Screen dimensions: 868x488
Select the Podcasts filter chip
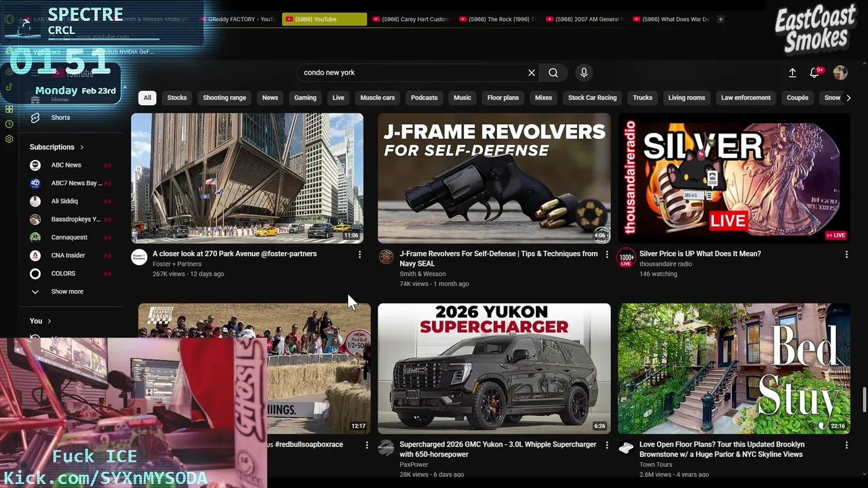[x=425, y=98]
